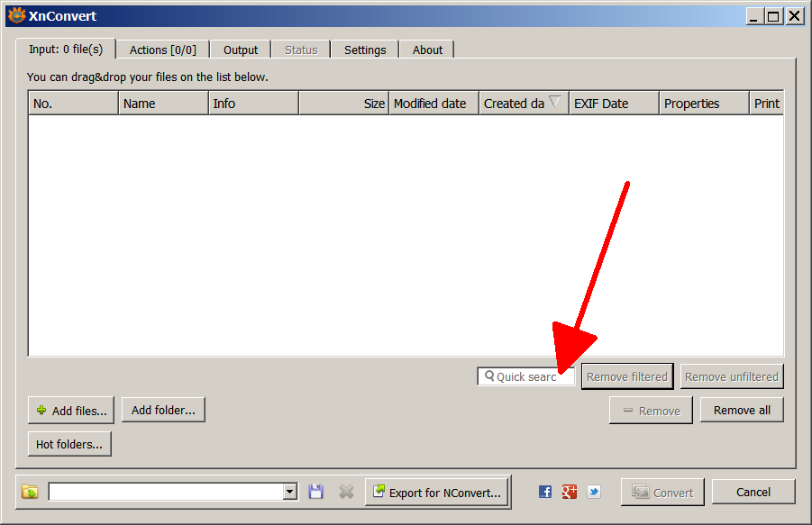Viewport: 812px width, 525px height.
Task: Sort by the Name column header
Action: pos(163,104)
